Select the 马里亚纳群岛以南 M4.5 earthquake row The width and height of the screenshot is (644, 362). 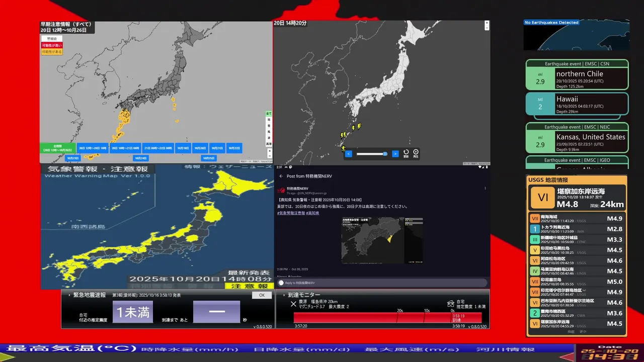[x=577, y=271]
